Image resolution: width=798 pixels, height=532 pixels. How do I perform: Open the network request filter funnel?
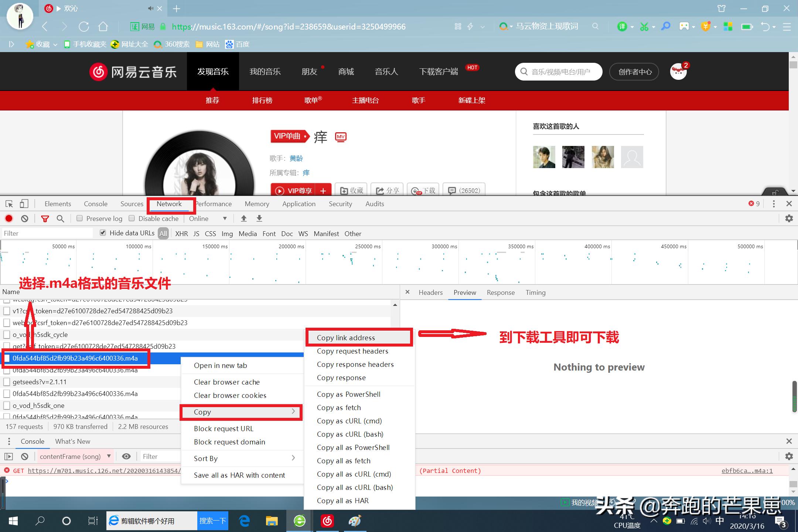tap(45, 218)
